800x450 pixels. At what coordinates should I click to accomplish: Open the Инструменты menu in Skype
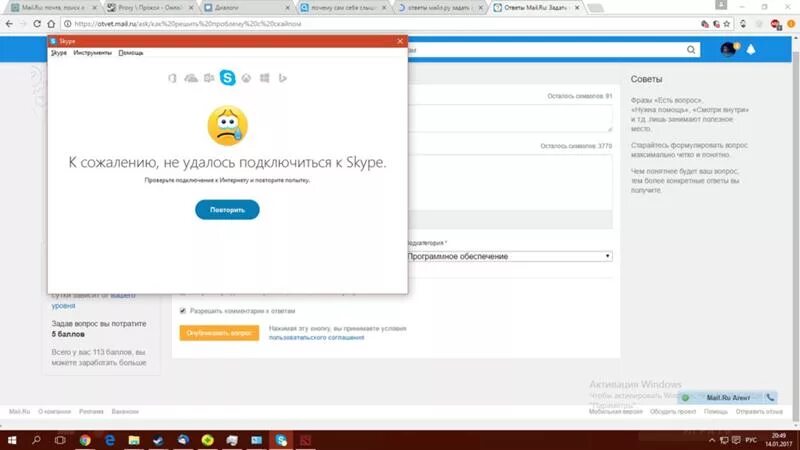click(x=92, y=53)
